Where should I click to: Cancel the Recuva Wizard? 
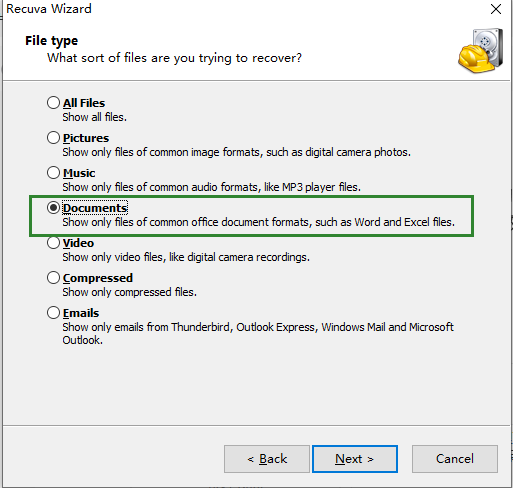(x=455, y=459)
